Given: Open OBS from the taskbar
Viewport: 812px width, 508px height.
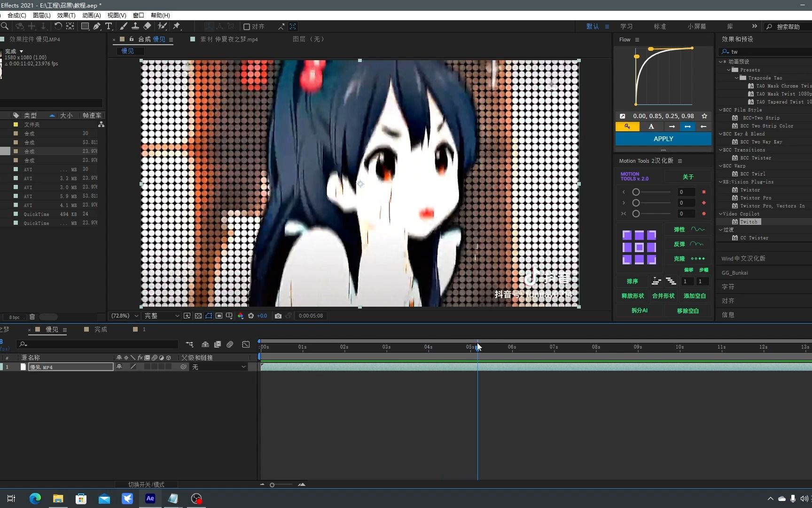Looking at the screenshot, I should click(x=196, y=499).
